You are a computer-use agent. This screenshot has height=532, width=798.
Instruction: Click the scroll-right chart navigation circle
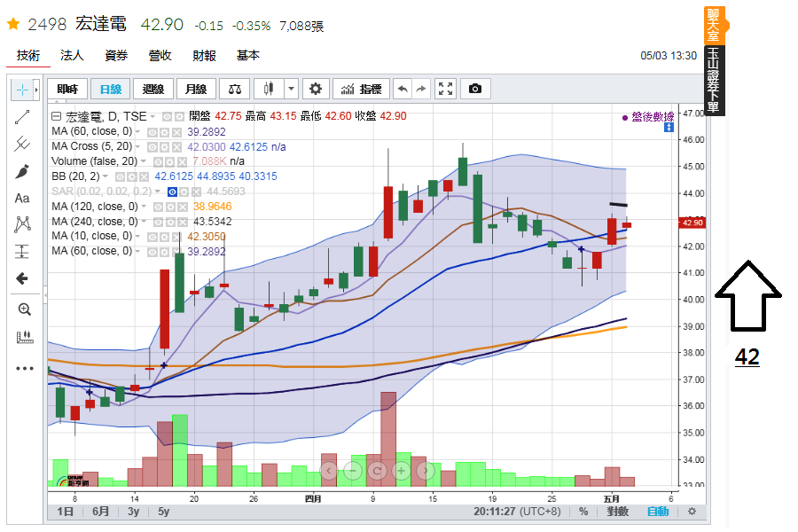pyautogui.click(x=426, y=471)
